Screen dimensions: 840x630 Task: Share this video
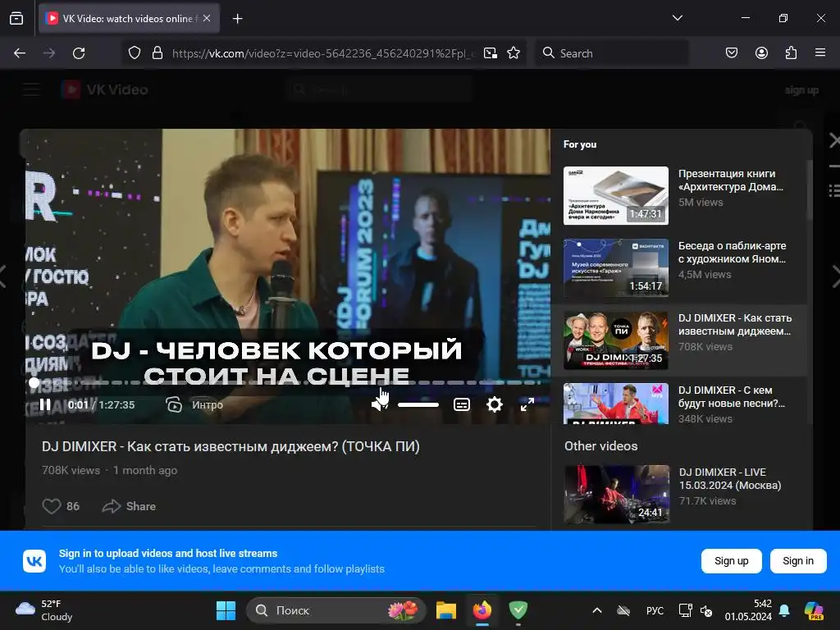pyautogui.click(x=129, y=505)
